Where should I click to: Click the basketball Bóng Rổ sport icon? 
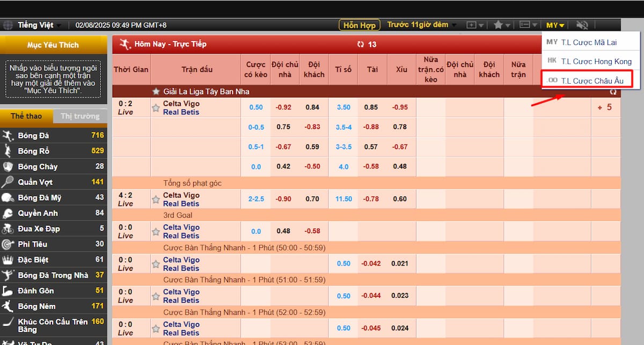[8, 151]
